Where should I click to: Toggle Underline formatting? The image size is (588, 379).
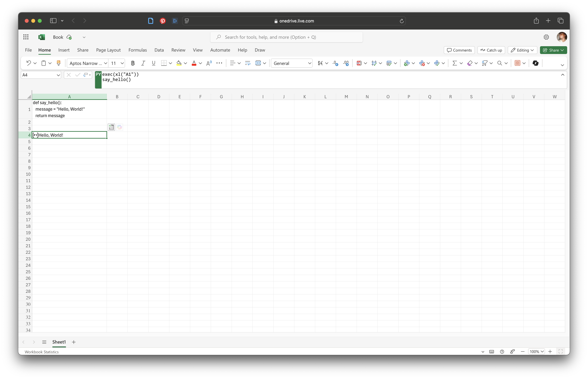[x=153, y=63]
